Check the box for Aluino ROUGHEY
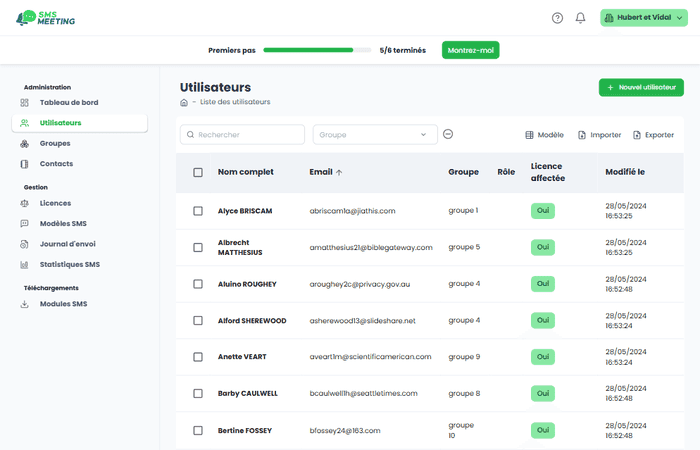Screen dimensions: 700x450 pyautogui.click(x=198, y=284)
